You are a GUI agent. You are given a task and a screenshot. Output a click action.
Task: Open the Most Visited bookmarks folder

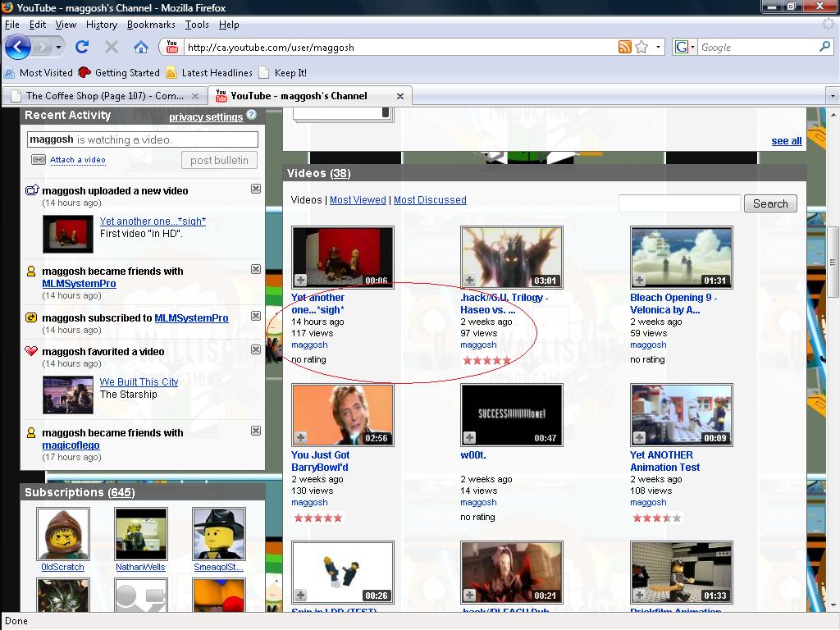[39, 72]
